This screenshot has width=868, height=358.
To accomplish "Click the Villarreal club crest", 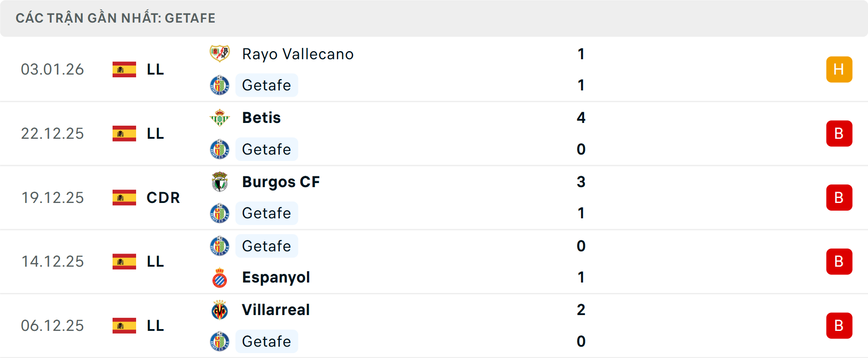I will (x=220, y=310).
